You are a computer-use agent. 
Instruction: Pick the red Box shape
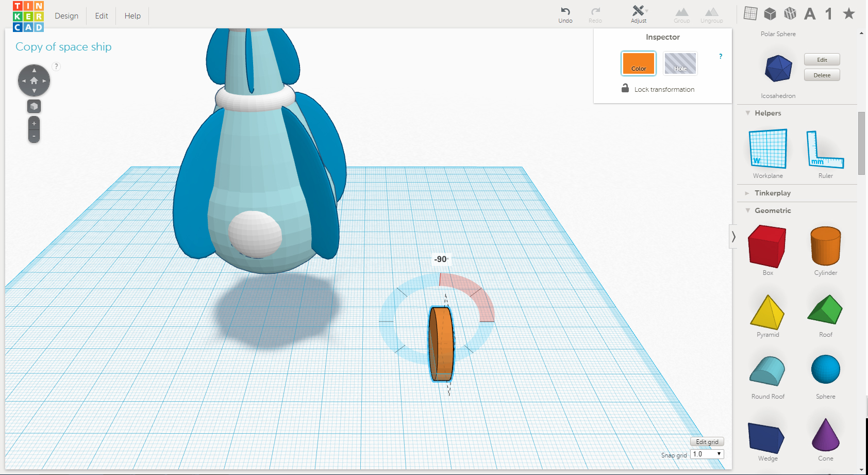click(x=767, y=246)
